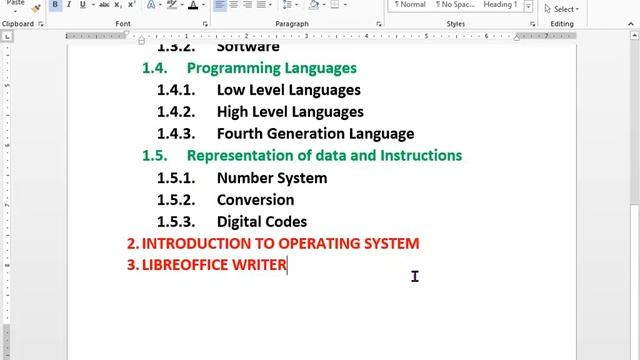Click the 'Software' line
640x360 pixels.
248,47
